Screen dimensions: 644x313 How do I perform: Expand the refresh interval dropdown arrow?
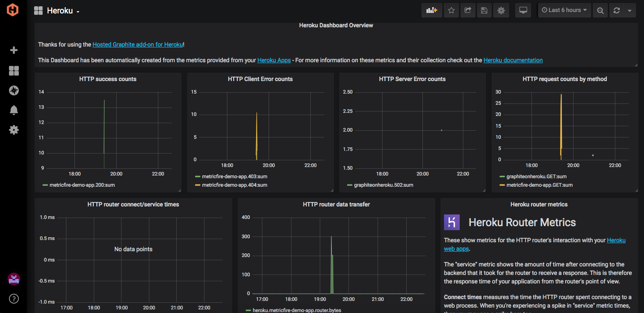coord(630,10)
